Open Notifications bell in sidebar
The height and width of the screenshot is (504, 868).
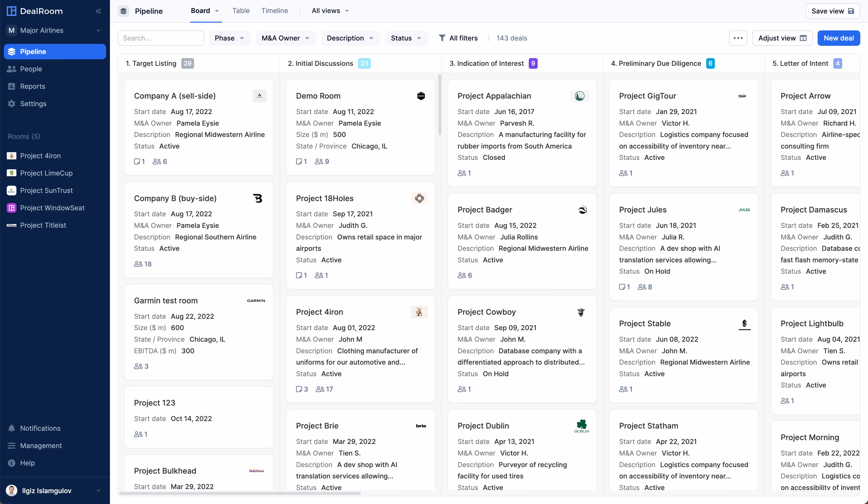coord(12,428)
